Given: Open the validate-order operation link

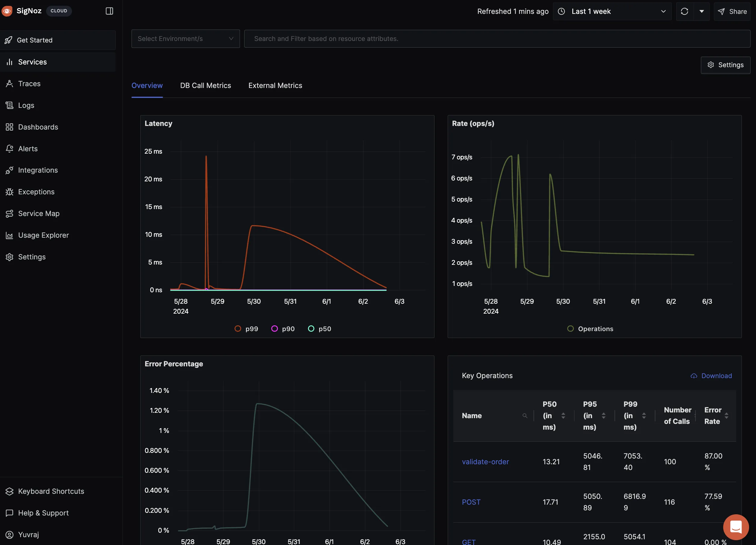Looking at the screenshot, I should click(x=485, y=462).
